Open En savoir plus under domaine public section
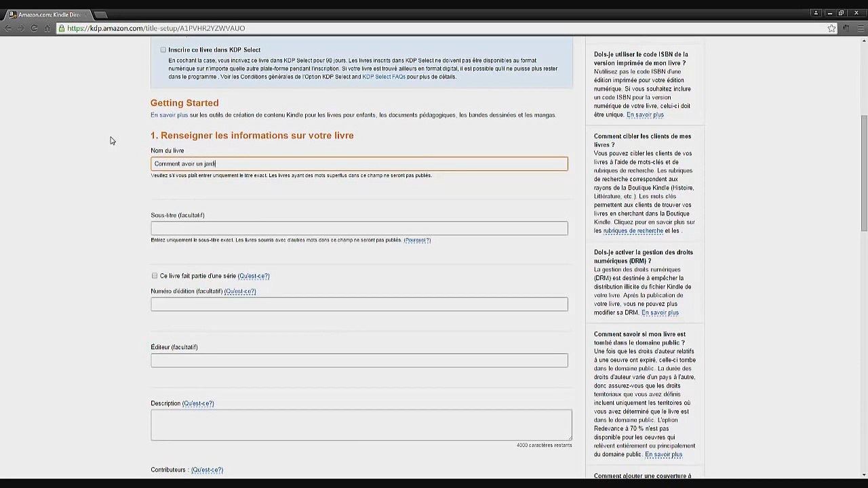 click(x=664, y=454)
